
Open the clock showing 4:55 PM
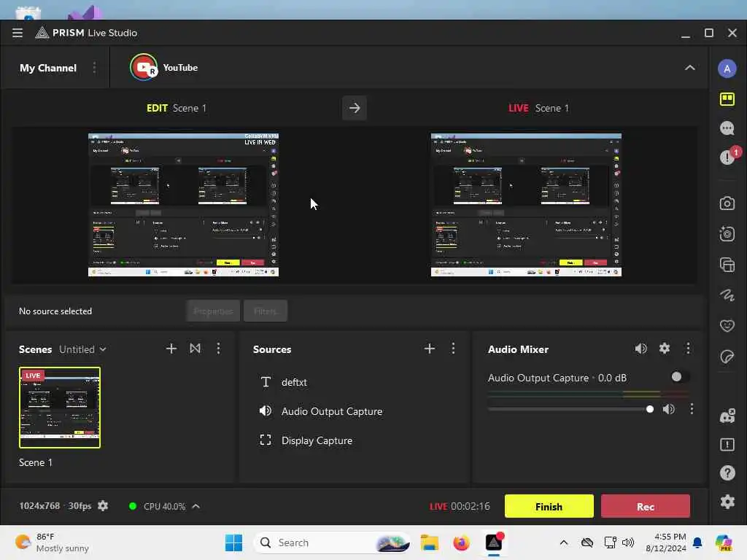666,542
